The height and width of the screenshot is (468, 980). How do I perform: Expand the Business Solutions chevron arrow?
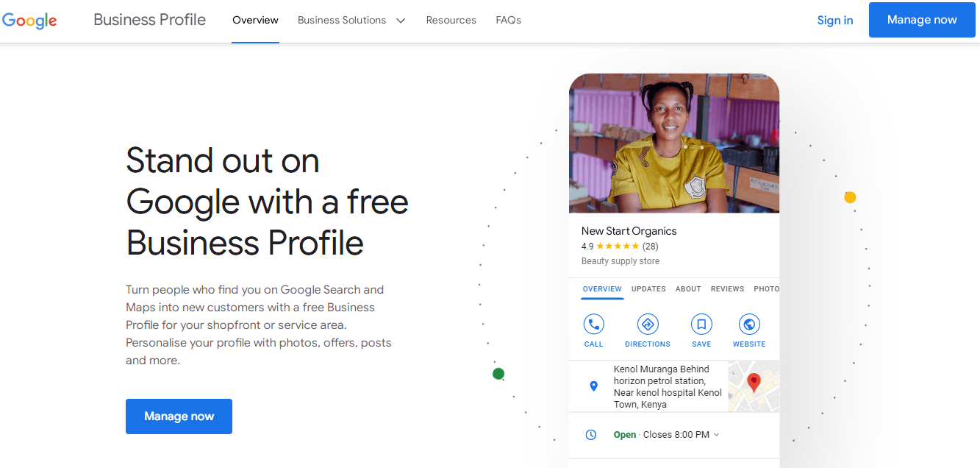click(401, 21)
